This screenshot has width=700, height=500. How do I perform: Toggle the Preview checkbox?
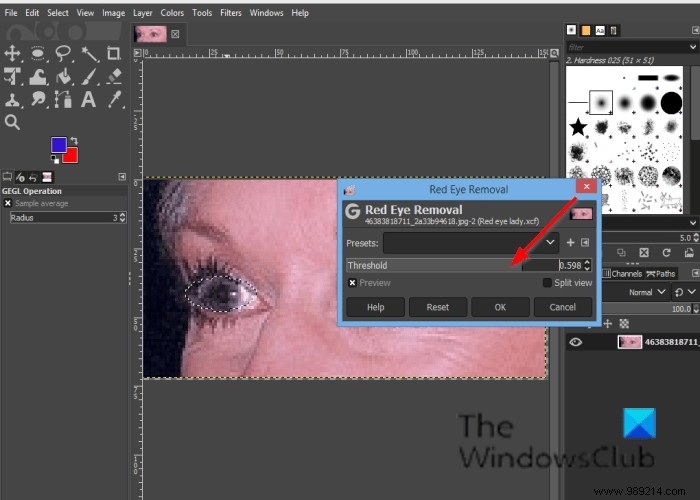pos(352,283)
